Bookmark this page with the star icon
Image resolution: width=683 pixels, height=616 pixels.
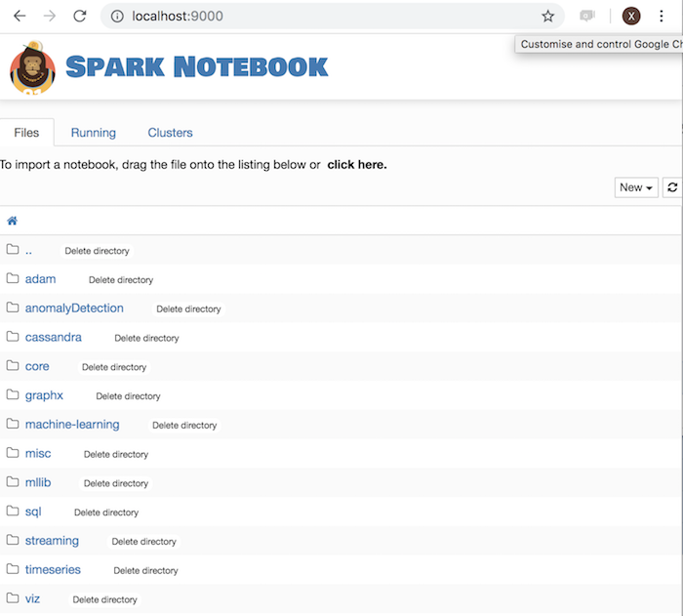point(547,17)
